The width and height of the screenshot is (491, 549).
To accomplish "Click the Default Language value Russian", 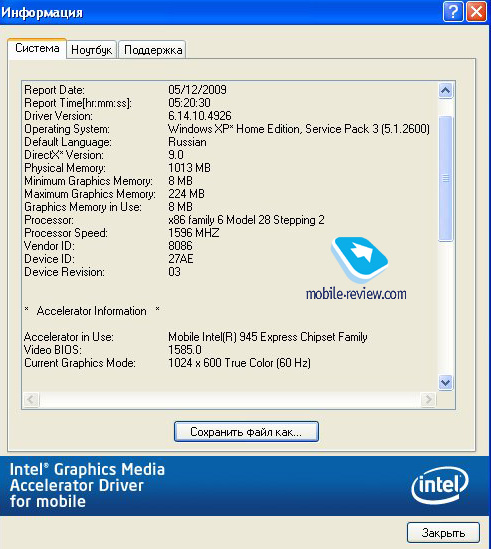I will click(187, 142).
